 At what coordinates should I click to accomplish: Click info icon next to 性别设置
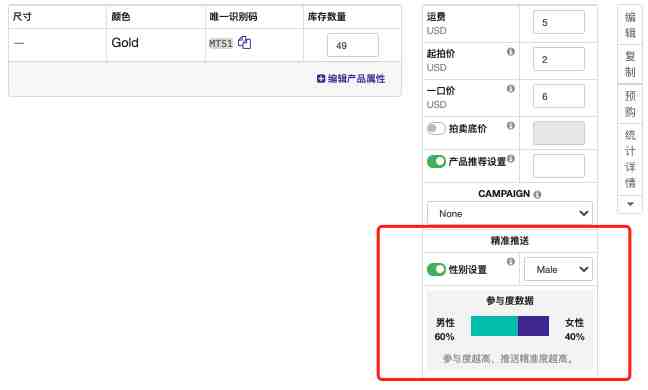click(x=511, y=261)
